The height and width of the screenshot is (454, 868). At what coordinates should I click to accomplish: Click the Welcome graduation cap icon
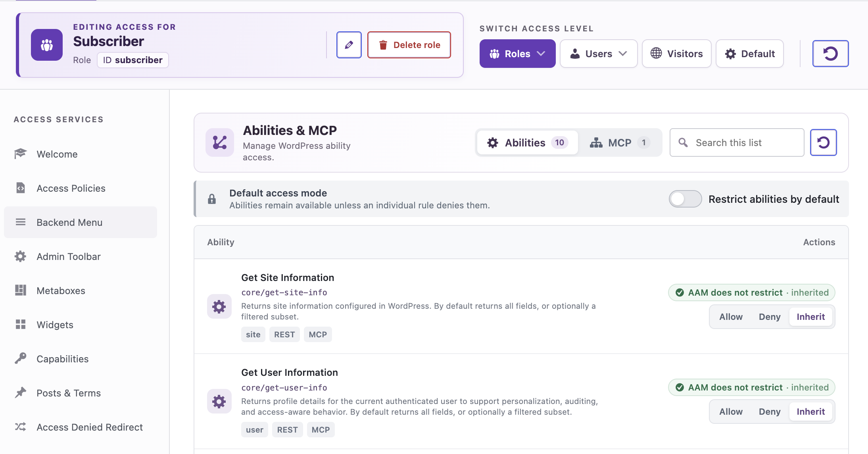[x=20, y=154]
